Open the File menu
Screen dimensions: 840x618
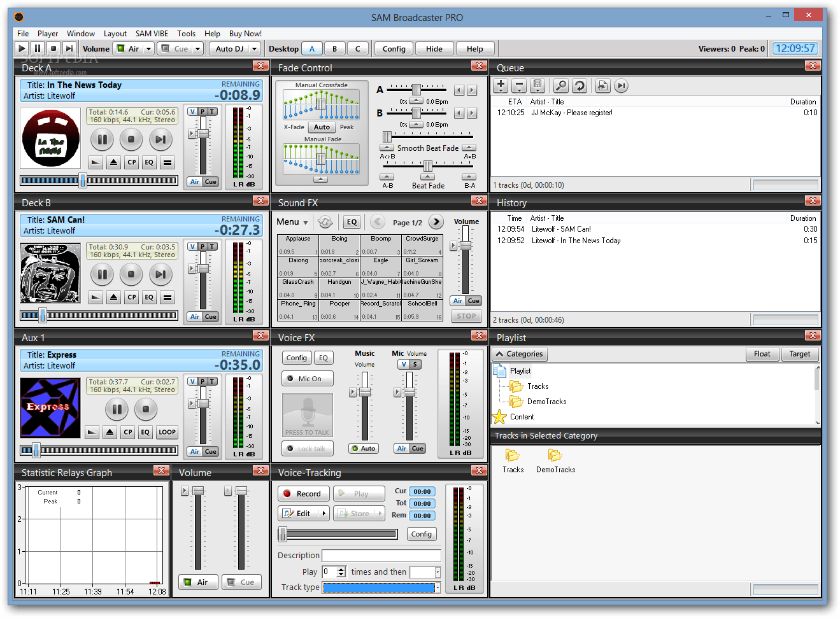pyautogui.click(x=23, y=34)
